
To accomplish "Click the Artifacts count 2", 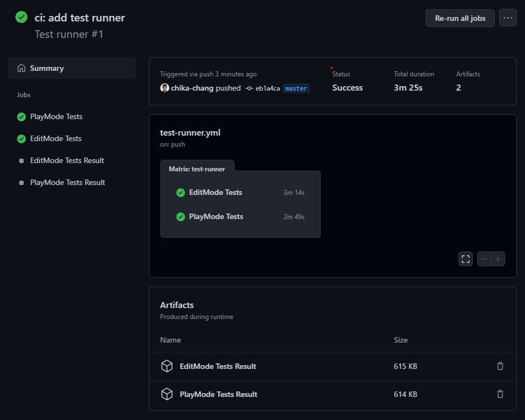I will 459,88.
